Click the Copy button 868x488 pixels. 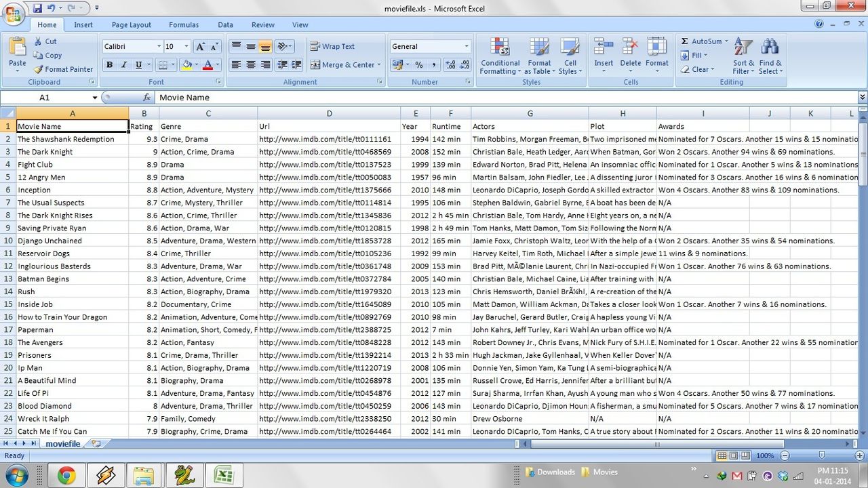coord(48,56)
